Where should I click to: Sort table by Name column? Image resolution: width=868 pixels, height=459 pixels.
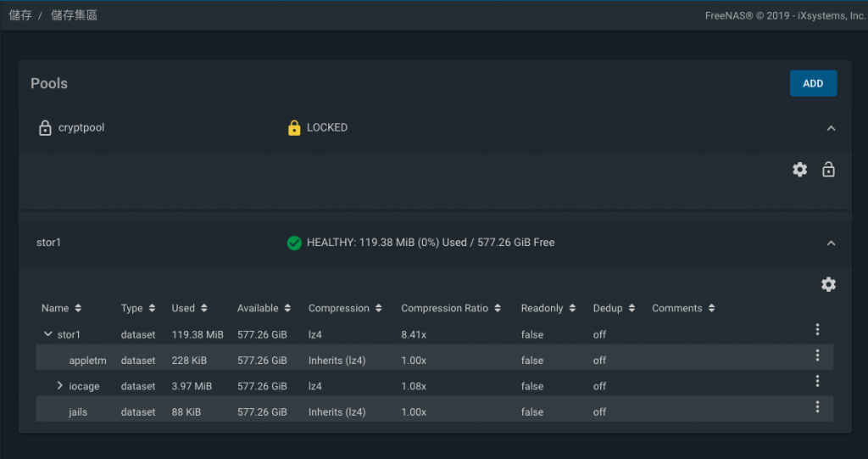tap(61, 308)
